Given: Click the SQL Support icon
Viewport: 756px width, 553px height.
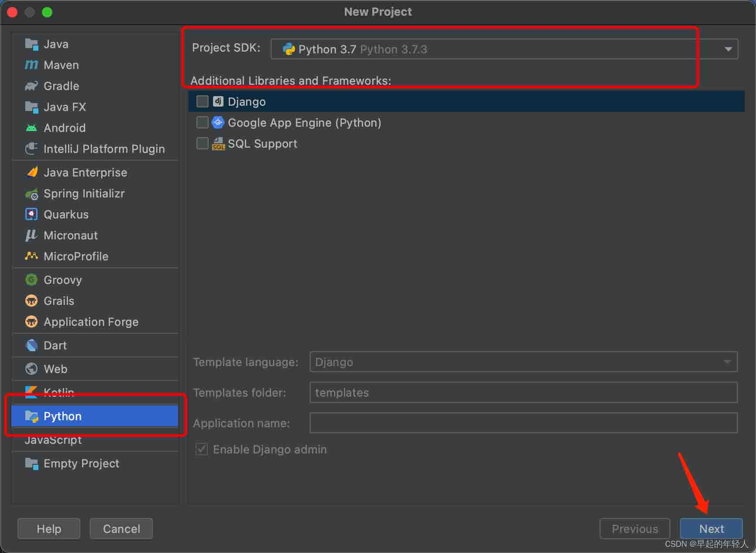Looking at the screenshot, I should click(x=218, y=144).
